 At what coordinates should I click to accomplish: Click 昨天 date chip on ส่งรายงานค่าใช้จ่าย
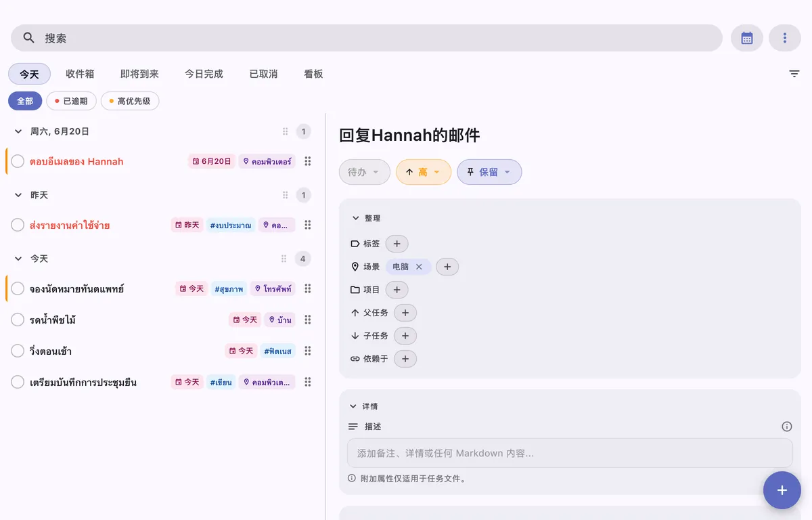(187, 225)
